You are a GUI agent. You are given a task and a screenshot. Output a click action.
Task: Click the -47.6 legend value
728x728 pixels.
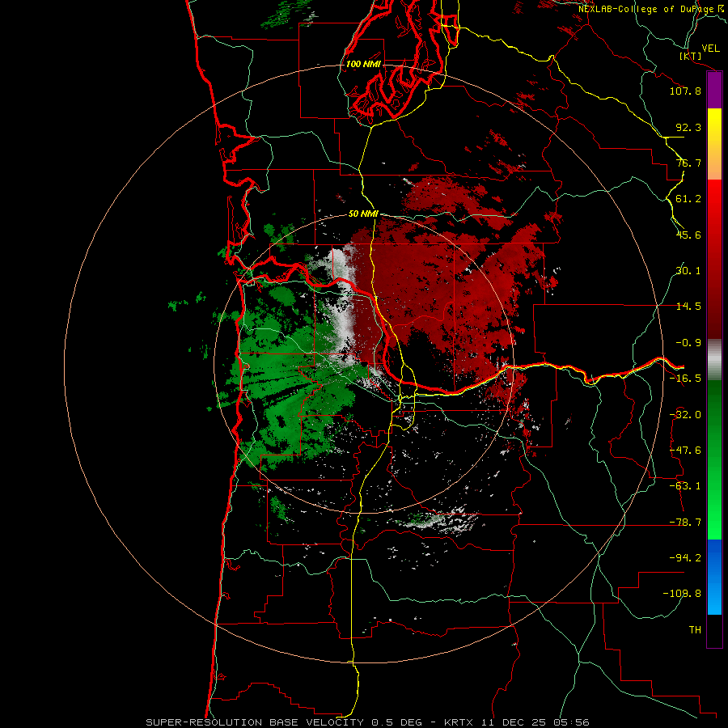click(685, 451)
